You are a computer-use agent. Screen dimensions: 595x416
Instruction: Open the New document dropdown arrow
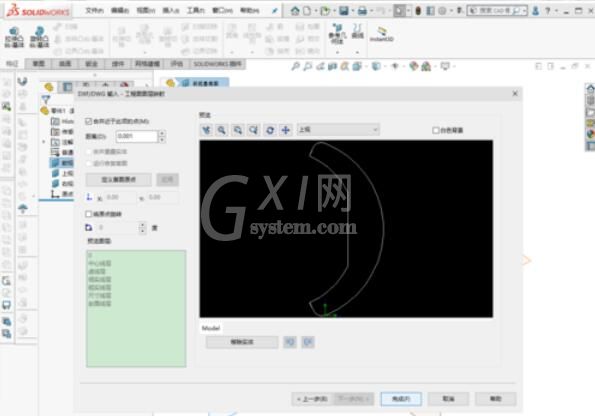point(315,11)
